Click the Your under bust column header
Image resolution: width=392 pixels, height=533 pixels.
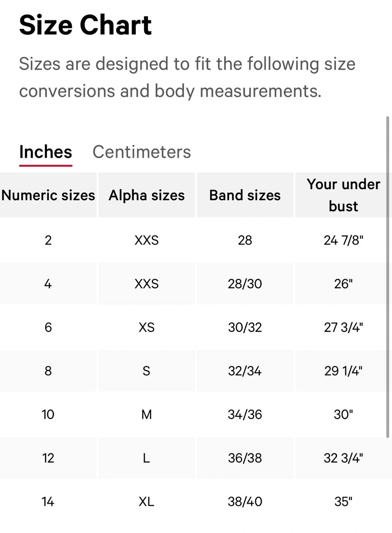click(343, 195)
